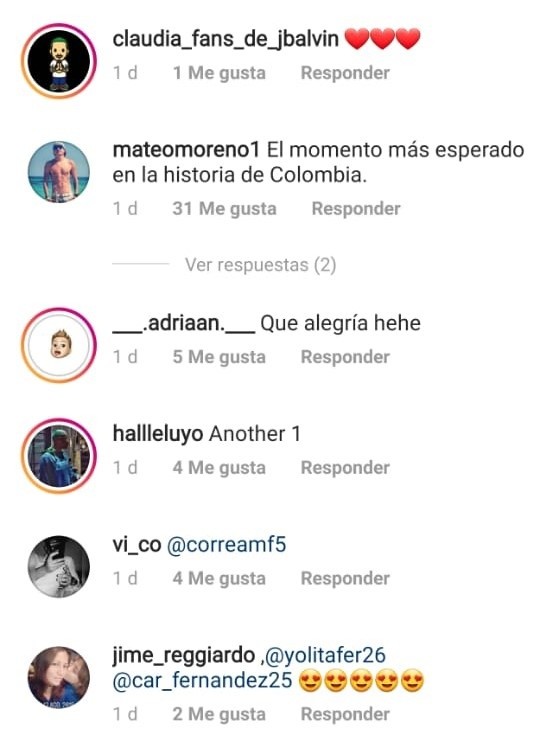View 5 Me gusta likes on adriaan comment

point(219,357)
